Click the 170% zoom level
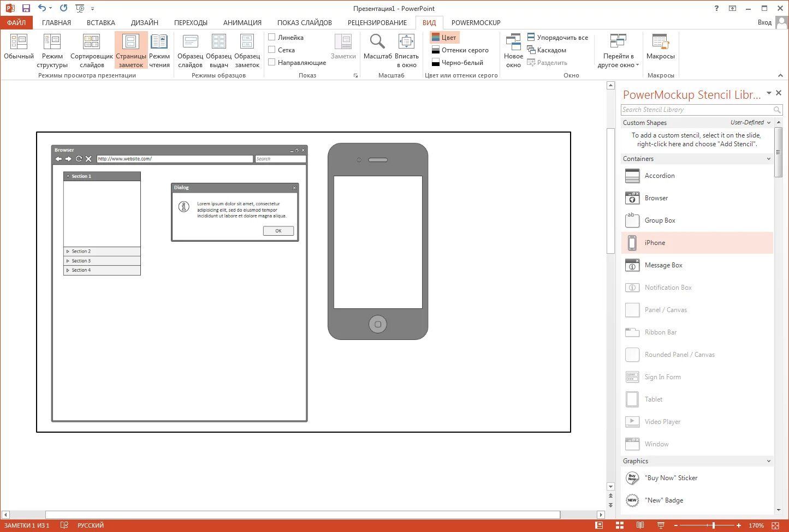 pyautogui.click(x=756, y=525)
